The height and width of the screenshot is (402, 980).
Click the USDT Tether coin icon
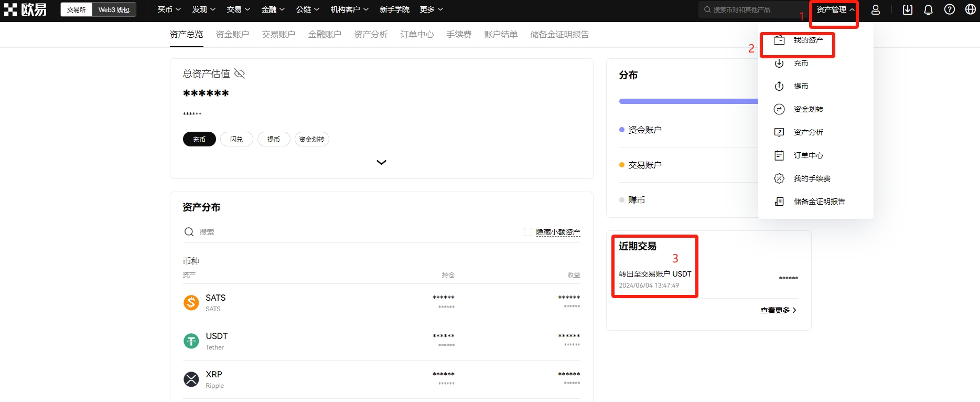coord(191,341)
